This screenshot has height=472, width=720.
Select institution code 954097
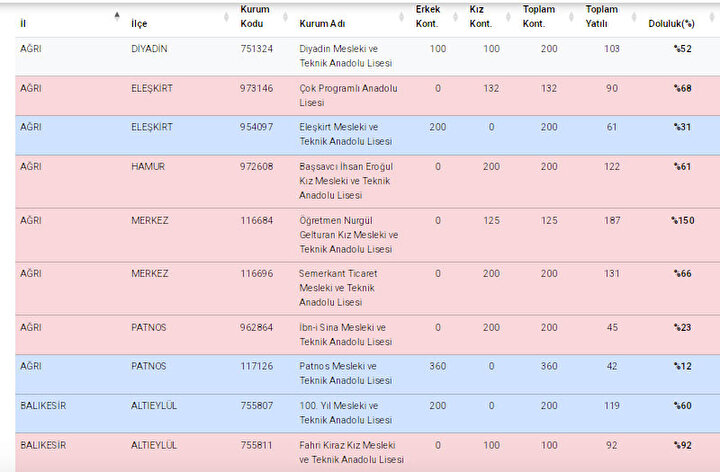coord(257,127)
